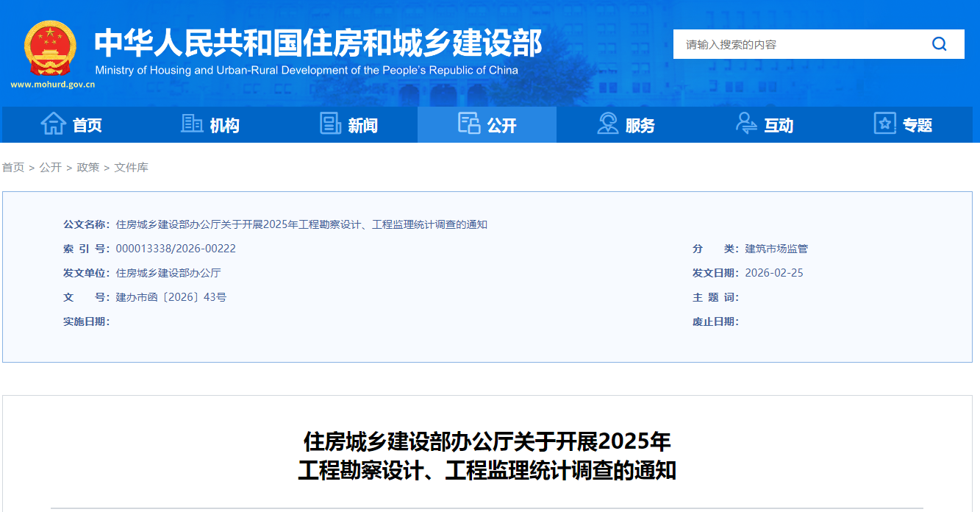Click the person-exchange icon beside 互动

click(745, 124)
